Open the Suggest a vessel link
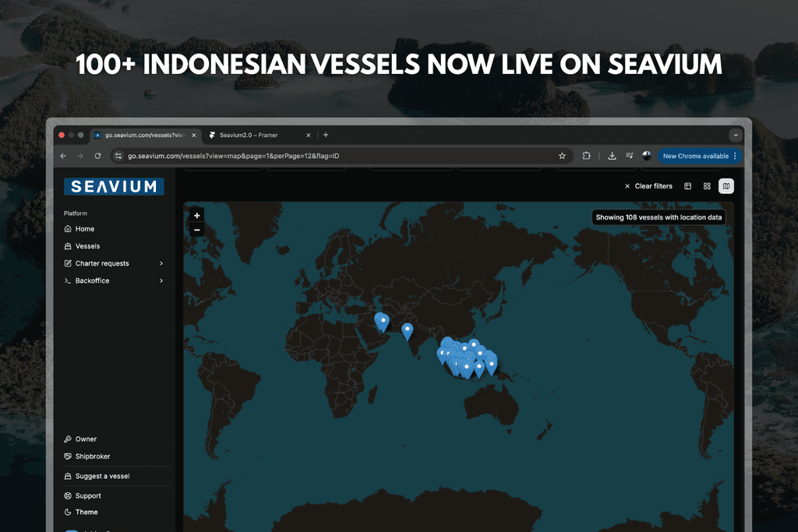The width and height of the screenshot is (798, 532). pos(96,476)
